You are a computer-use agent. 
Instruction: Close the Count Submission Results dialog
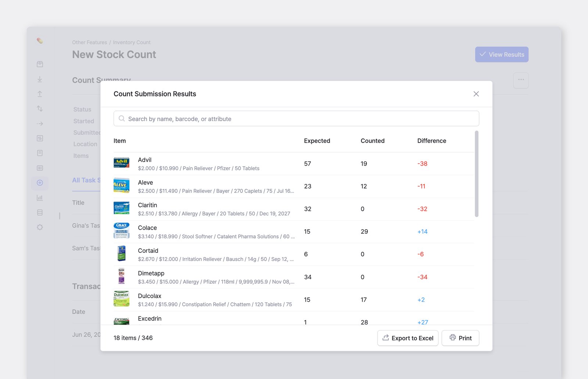(476, 94)
